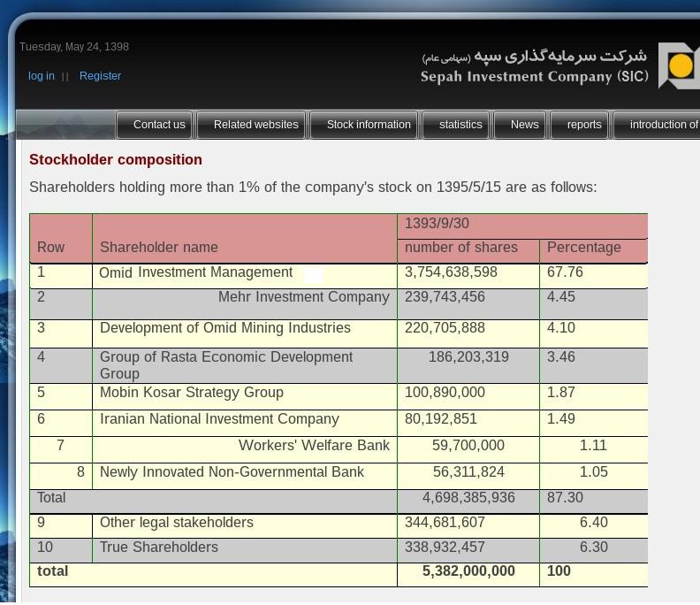Select the Row column header
700x605 pixels.
[x=61, y=239]
